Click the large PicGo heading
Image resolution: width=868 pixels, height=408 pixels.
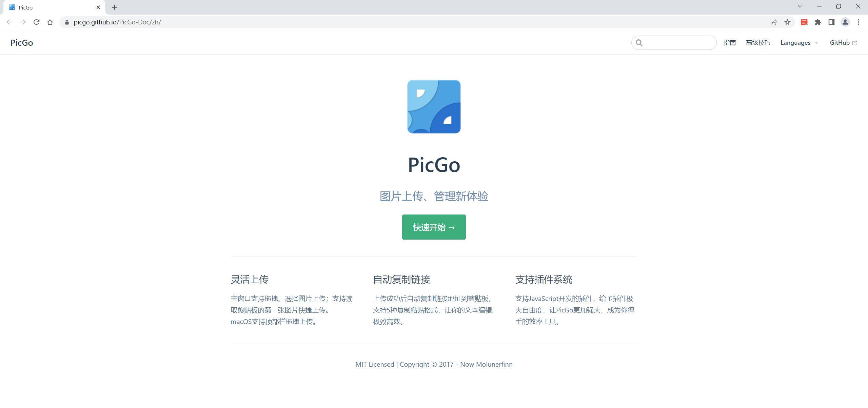434,165
